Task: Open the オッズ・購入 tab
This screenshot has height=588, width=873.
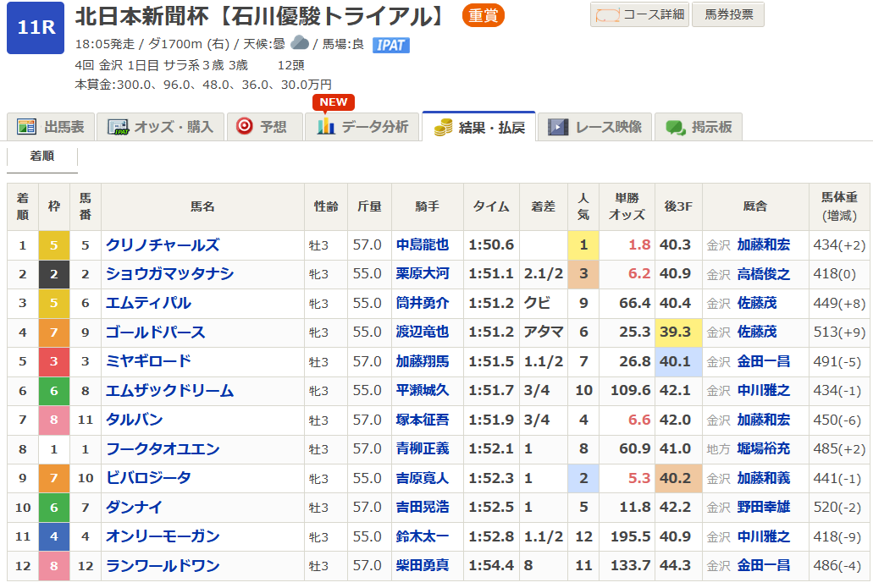Action: (160, 127)
